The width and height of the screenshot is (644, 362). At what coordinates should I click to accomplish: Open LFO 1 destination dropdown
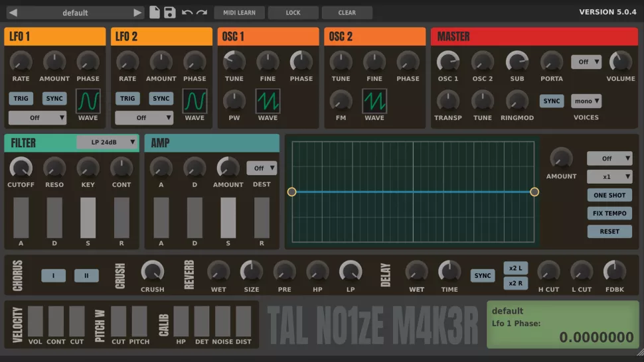[x=37, y=117]
